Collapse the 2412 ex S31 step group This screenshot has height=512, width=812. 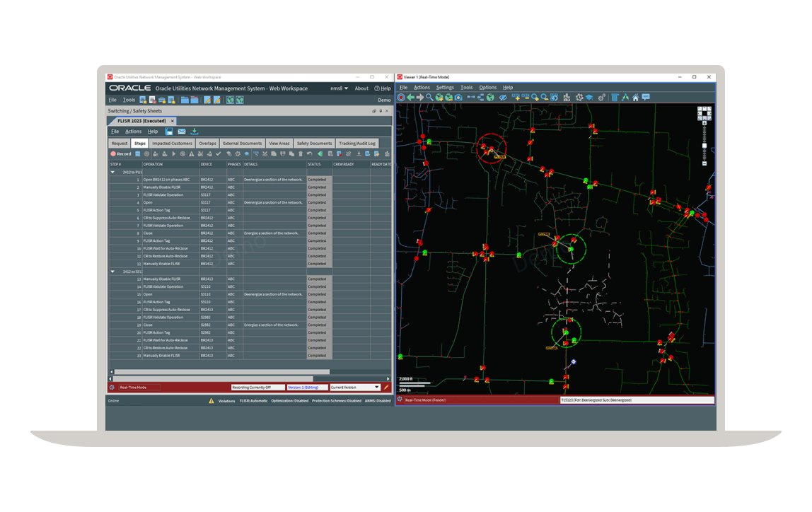click(x=113, y=272)
